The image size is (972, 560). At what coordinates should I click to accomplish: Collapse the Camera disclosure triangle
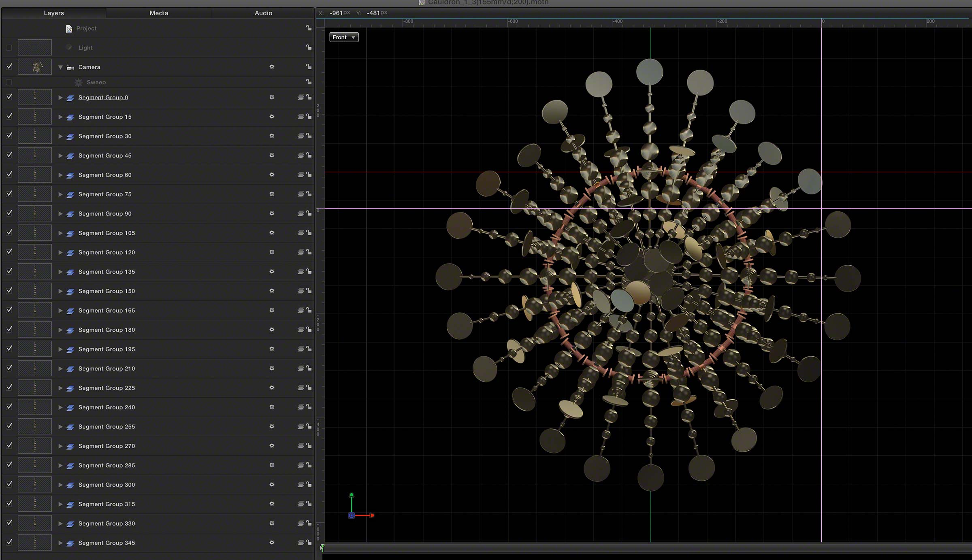tap(60, 67)
